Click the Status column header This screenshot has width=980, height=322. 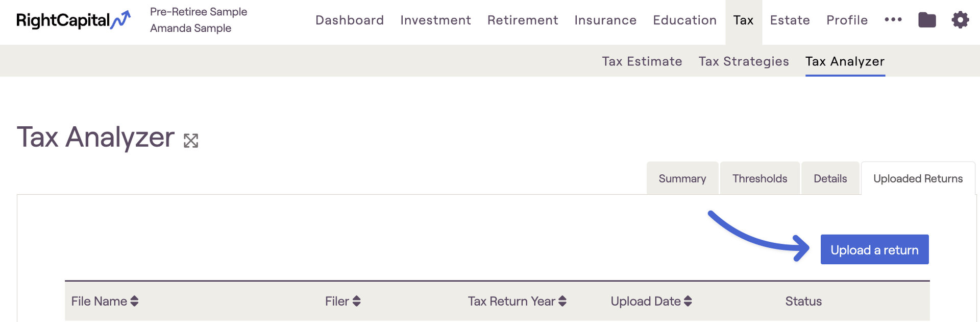click(x=803, y=301)
